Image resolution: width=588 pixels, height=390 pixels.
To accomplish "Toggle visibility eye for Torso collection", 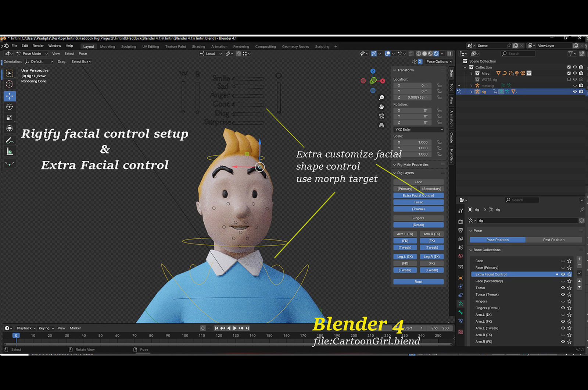I will [x=563, y=288].
